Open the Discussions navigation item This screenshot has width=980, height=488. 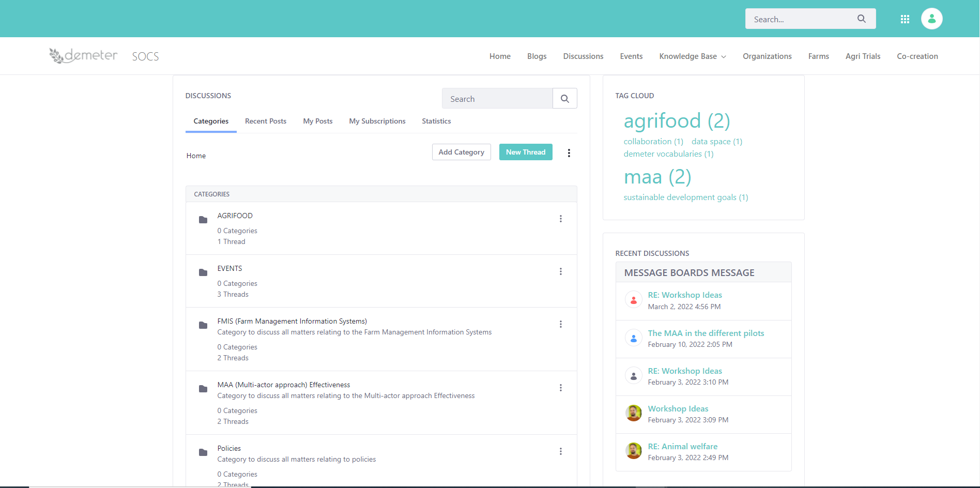584,56
